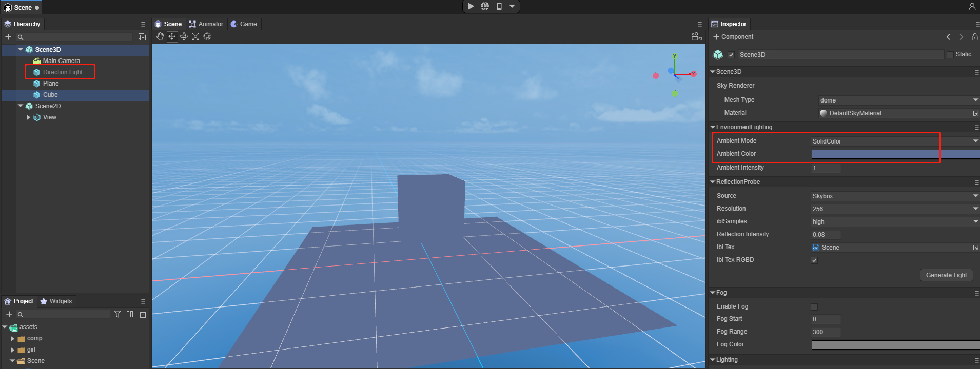Select the Move tool in scene toolbar
This screenshot has height=369, width=980.
tap(172, 36)
